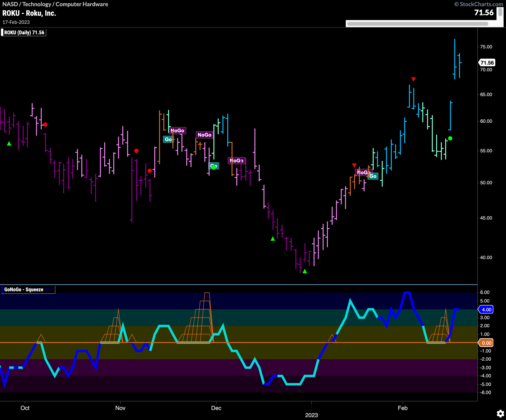
Task: Click the red down-triangle in mid-January
Action: [354, 165]
